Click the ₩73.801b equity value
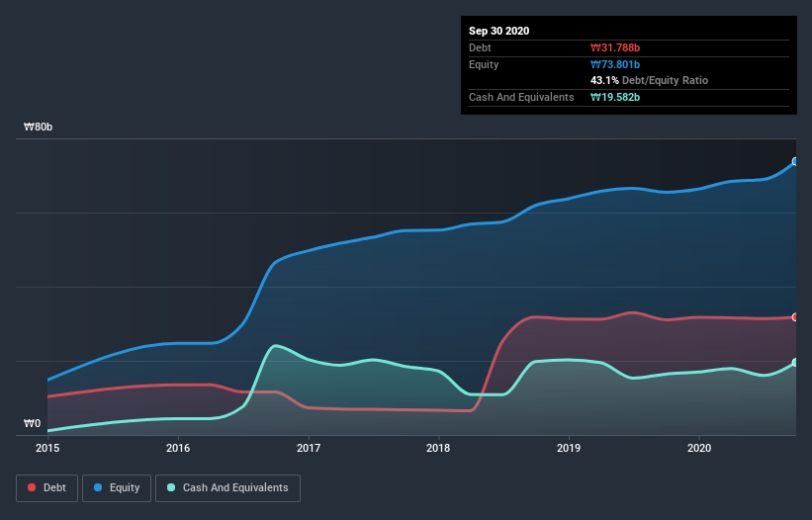The width and height of the screenshot is (812, 520). click(x=615, y=64)
